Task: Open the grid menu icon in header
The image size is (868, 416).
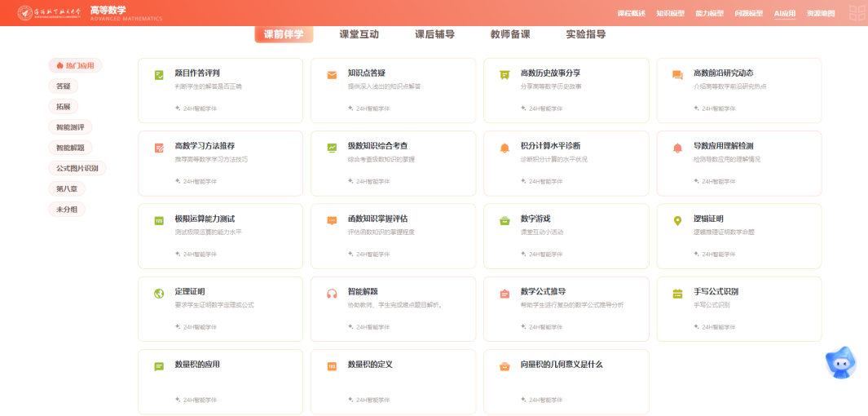Action: click(x=857, y=13)
